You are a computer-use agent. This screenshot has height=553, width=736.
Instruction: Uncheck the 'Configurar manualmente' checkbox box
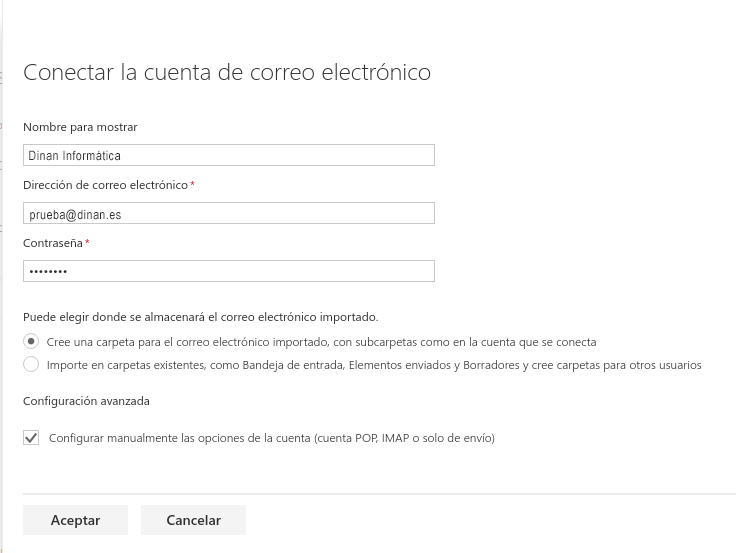coord(31,437)
